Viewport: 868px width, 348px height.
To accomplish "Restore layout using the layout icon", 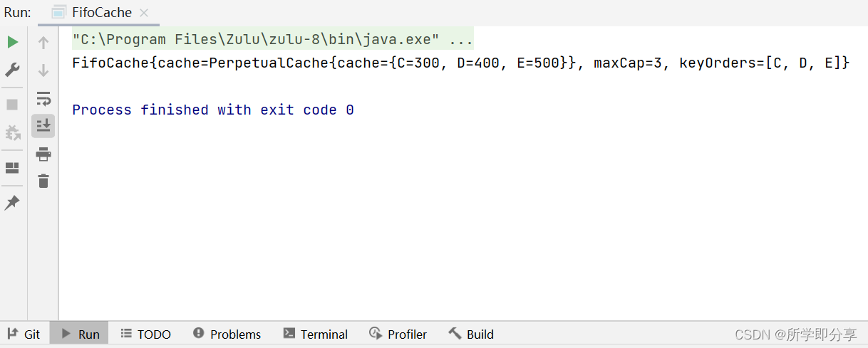I will [12, 168].
